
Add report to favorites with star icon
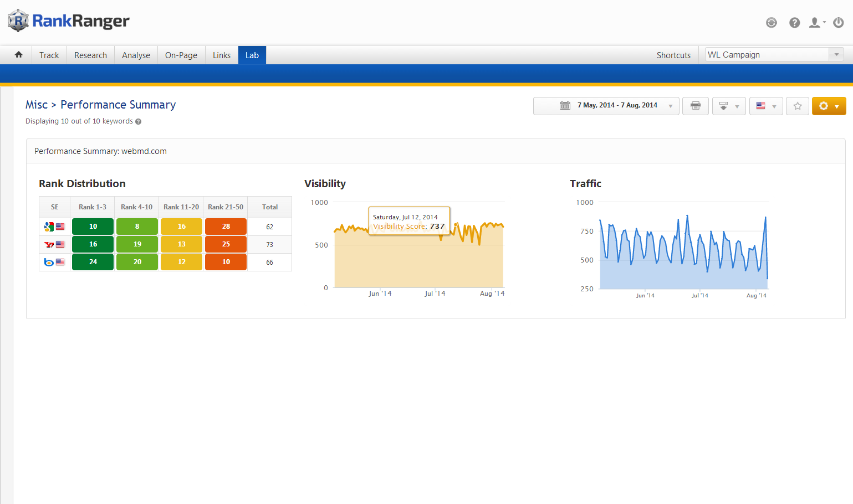797,106
